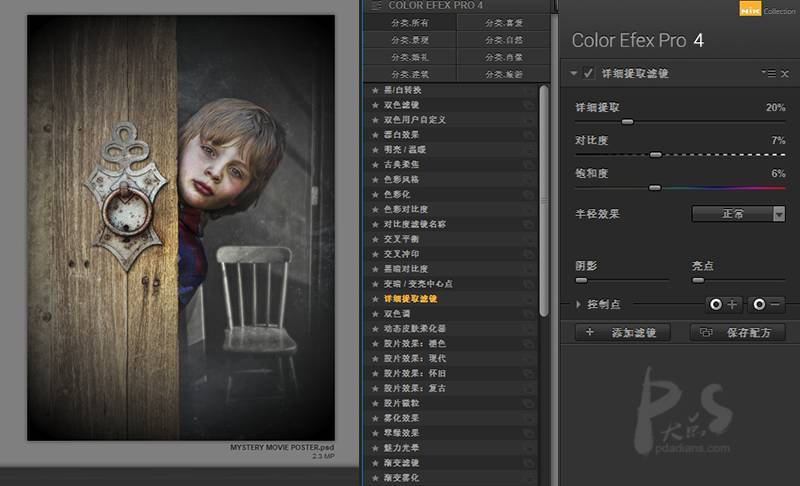Select the 胶片颗粒 filter name

[x=401, y=403]
